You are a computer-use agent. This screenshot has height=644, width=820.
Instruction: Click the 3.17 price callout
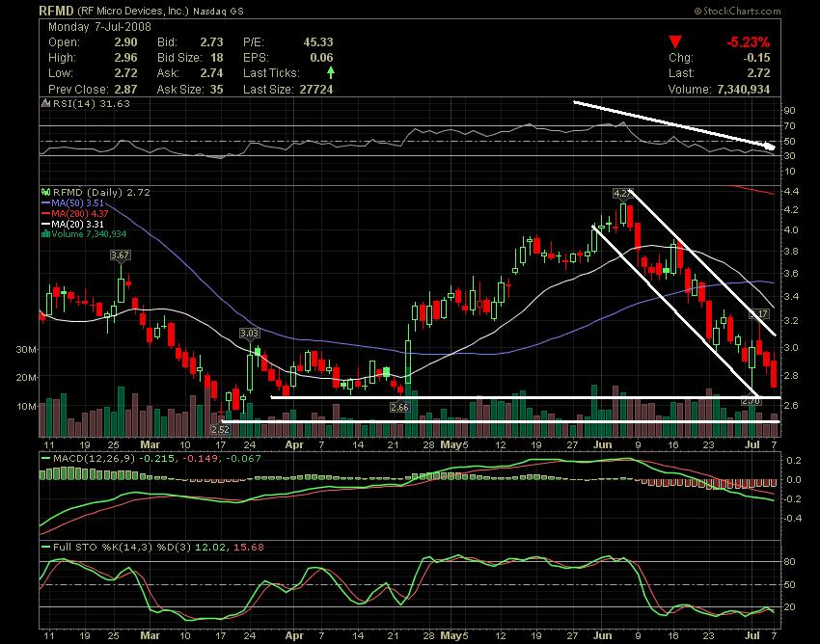[x=759, y=314]
